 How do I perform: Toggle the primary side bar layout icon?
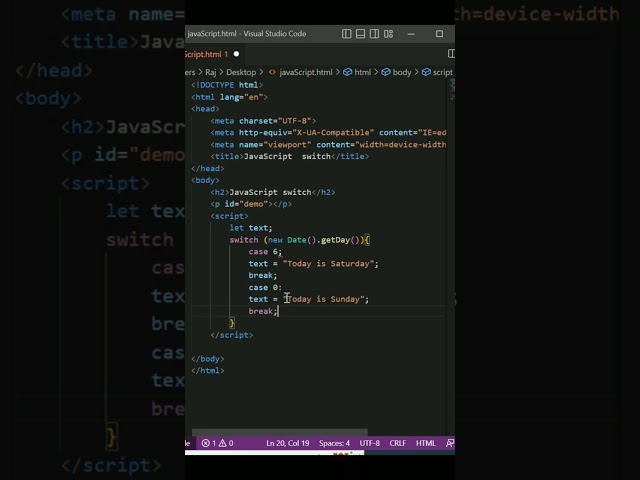pos(346,34)
